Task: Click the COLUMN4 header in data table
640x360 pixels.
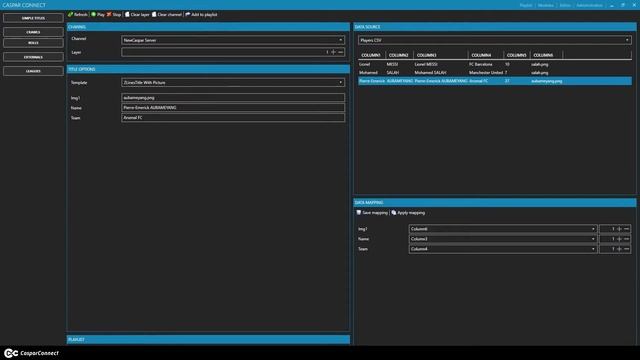Action: coord(485,55)
